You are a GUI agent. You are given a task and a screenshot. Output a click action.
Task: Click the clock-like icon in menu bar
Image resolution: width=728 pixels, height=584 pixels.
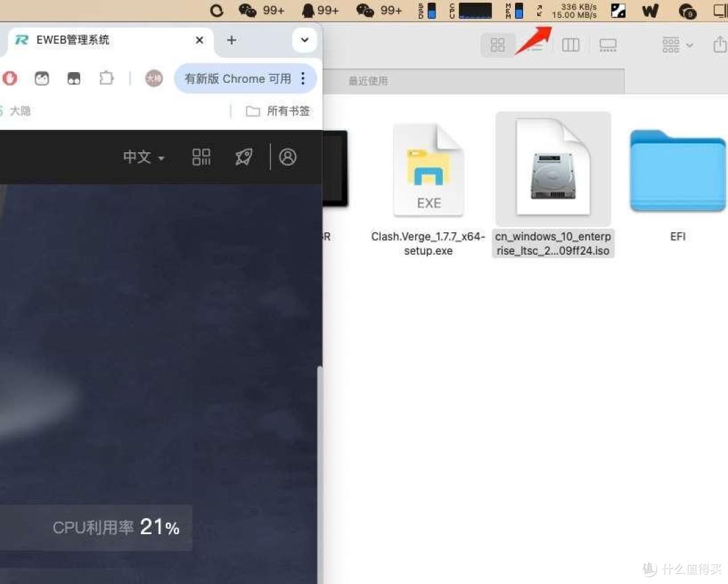687,11
